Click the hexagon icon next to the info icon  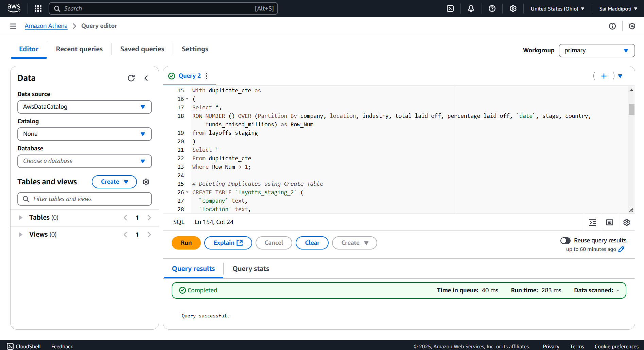632,26
